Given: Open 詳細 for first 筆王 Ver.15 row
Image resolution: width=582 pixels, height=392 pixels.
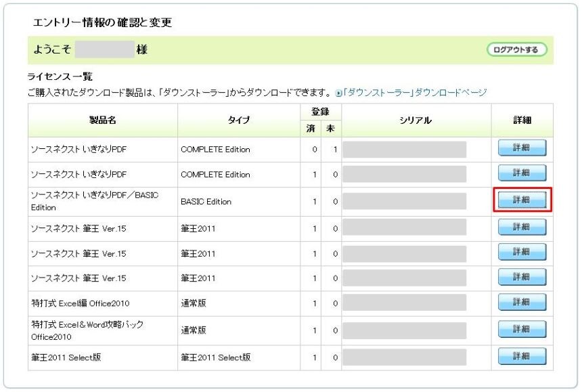Looking at the screenshot, I should [x=522, y=227].
